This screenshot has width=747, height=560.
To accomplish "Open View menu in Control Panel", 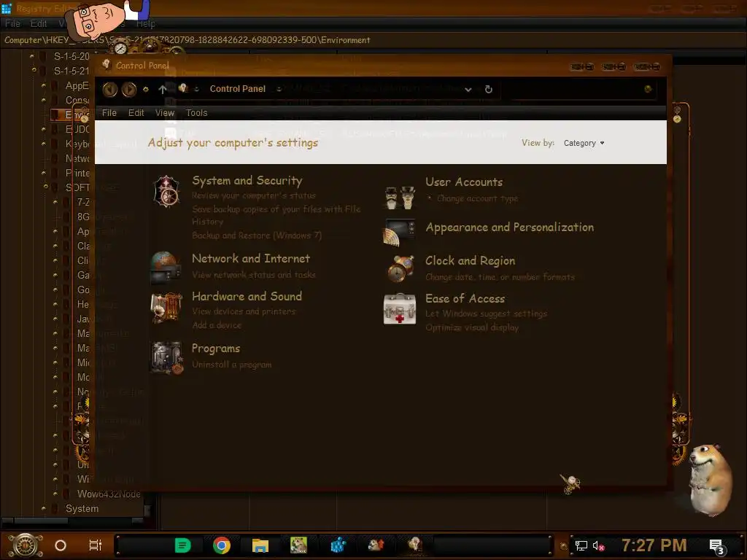I will [165, 113].
